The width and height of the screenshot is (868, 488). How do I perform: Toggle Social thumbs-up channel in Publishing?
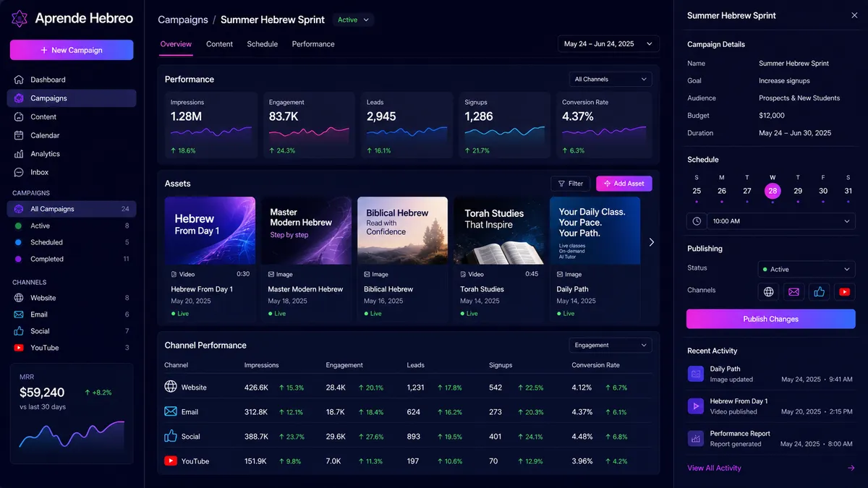pyautogui.click(x=819, y=291)
